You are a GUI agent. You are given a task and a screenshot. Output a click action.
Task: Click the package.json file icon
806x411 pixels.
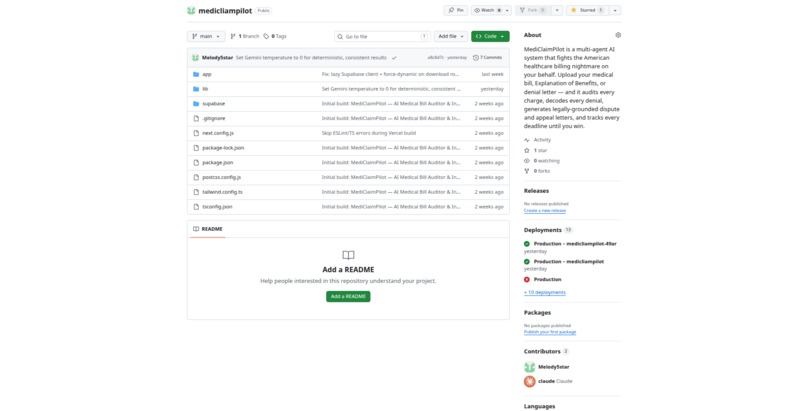pyautogui.click(x=196, y=162)
